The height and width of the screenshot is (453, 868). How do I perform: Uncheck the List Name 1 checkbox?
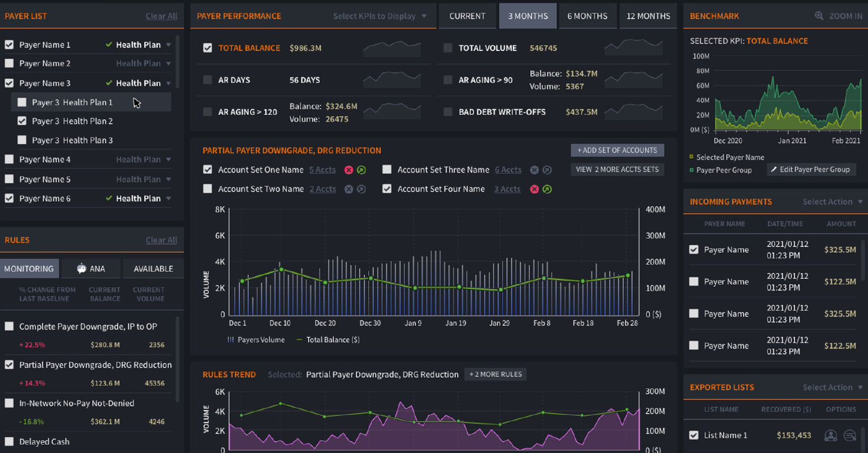(x=694, y=435)
